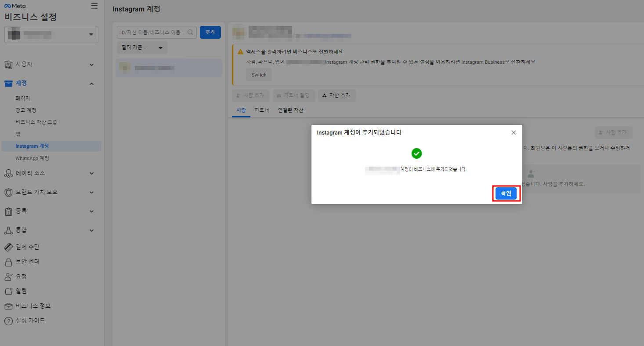The height and width of the screenshot is (346, 644).
Task: Collapse sidebar with hamburger menu icon
Action: [x=94, y=6]
